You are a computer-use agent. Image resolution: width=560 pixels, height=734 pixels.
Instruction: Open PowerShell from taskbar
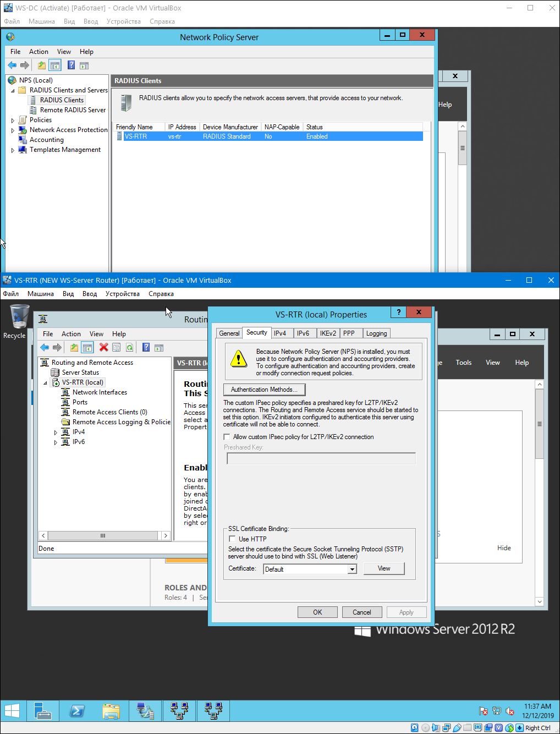[x=76, y=710]
